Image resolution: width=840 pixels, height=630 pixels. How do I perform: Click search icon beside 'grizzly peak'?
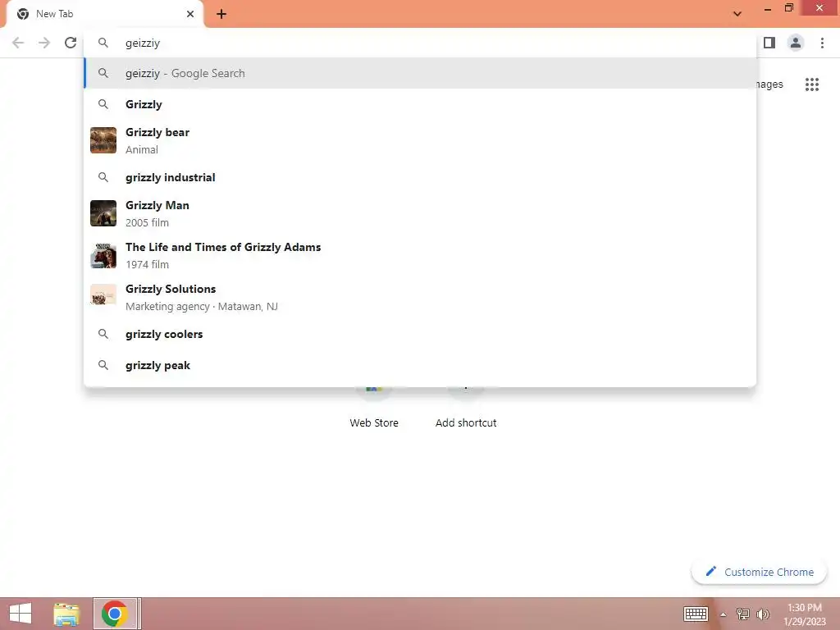[103, 365]
